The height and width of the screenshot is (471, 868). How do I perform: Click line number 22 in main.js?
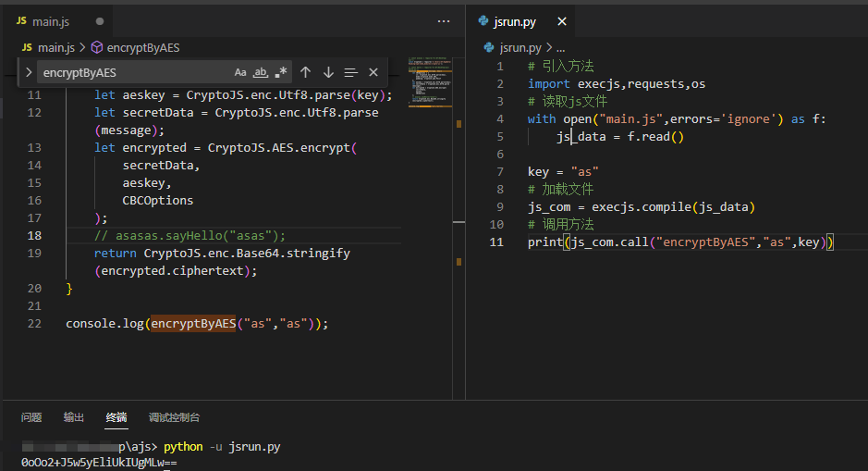[x=34, y=324]
